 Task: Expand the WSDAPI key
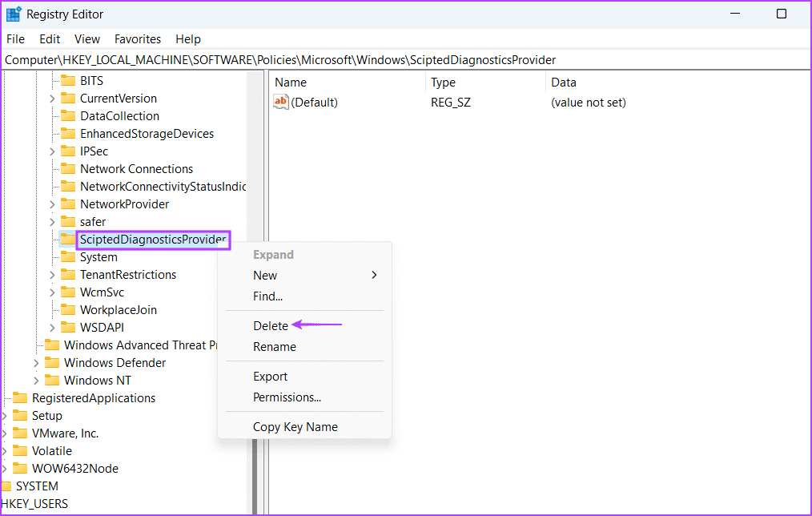tap(52, 328)
